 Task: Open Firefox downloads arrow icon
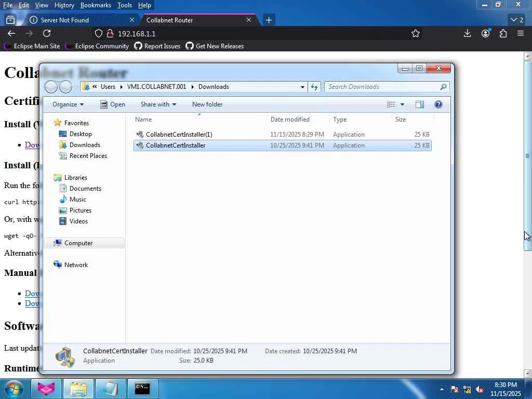pos(467,33)
